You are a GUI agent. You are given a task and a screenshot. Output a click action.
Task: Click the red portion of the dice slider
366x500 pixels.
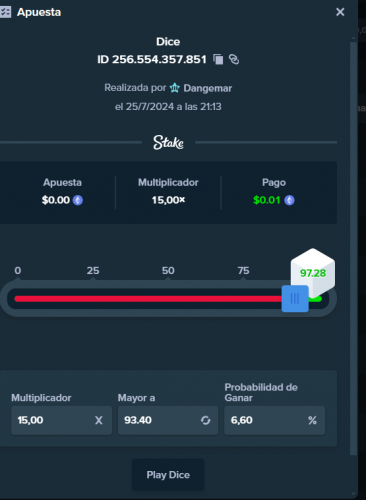coord(148,299)
